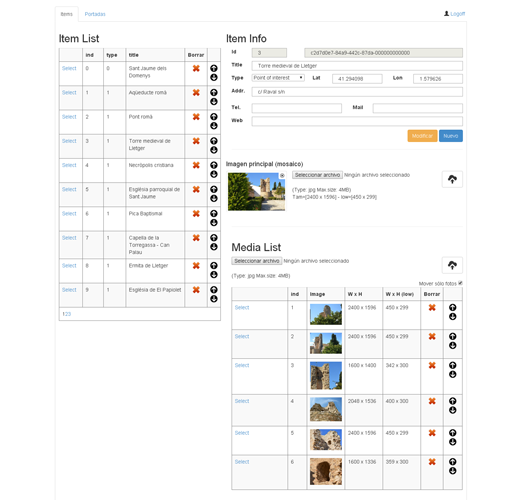Open the Type dropdown

tap(278, 78)
